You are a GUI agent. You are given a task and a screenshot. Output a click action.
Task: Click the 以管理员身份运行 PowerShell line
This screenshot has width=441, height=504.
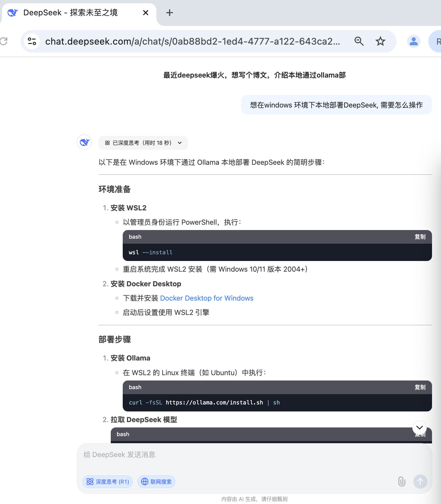click(x=182, y=222)
